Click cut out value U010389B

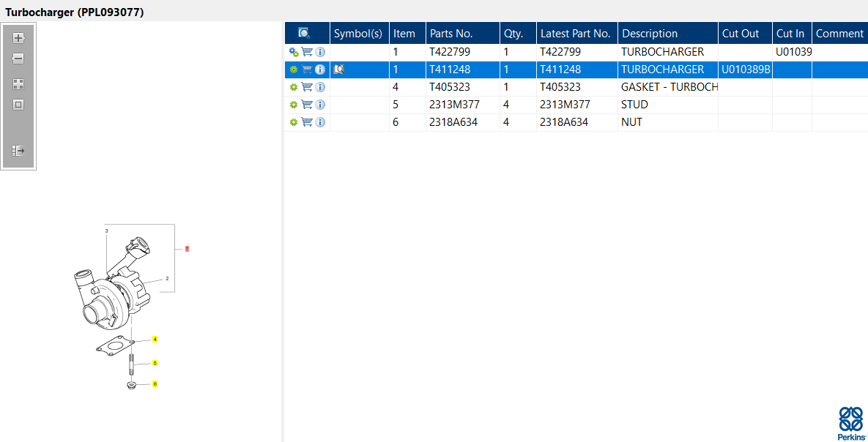746,70
